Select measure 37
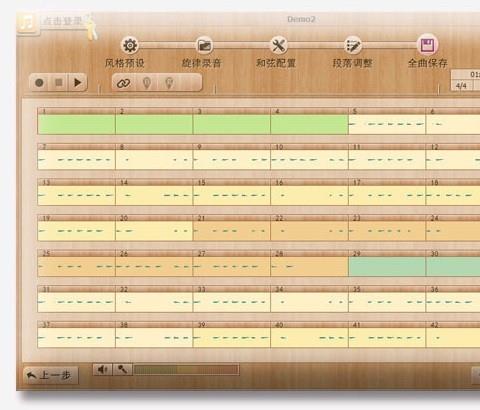This screenshot has width=480, height=410. point(77,338)
